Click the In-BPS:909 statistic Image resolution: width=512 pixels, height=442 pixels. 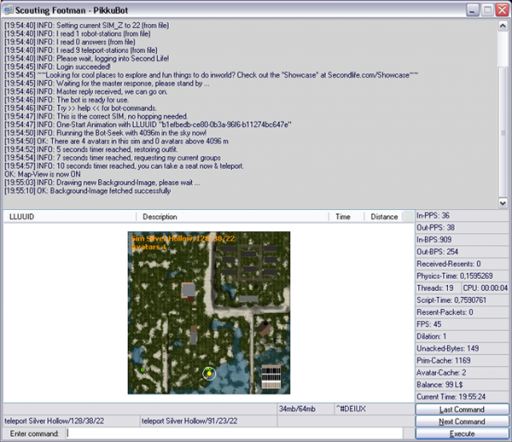click(x=462, y=239)
